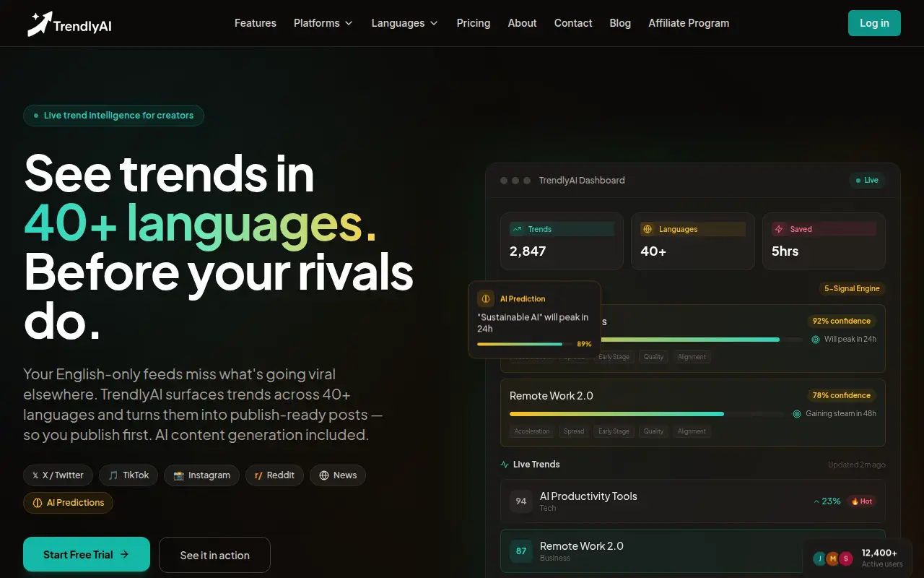Click the AI Prediction lightbulb icon
Viewport: 924px width, 578px height.
(x=486, y=298)
